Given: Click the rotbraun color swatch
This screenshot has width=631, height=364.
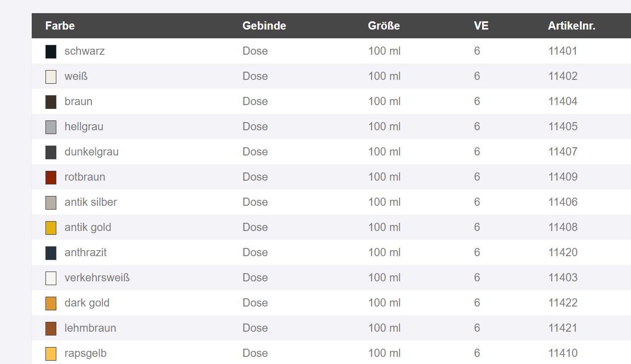Looking at the screenshot, I should 51,177.
